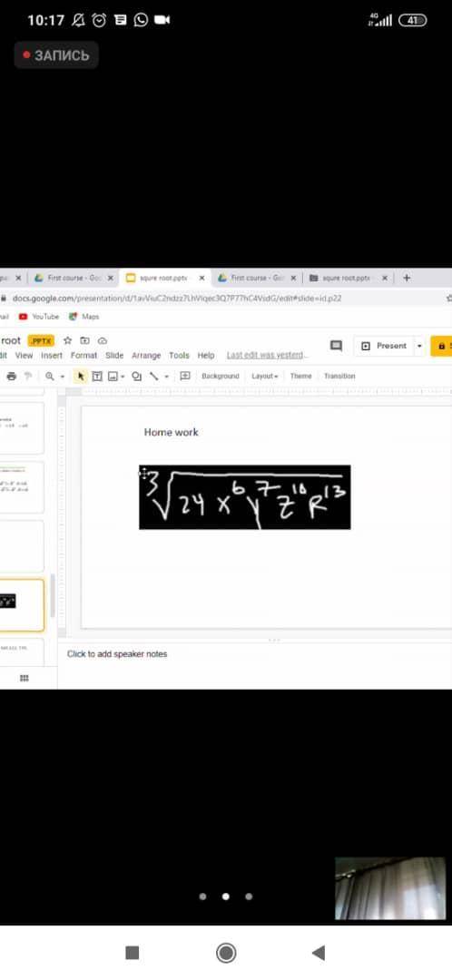Viewport: 452px width, 980px height.
Task: Expand the Layout dropdown
Action: tap(265, 377)
